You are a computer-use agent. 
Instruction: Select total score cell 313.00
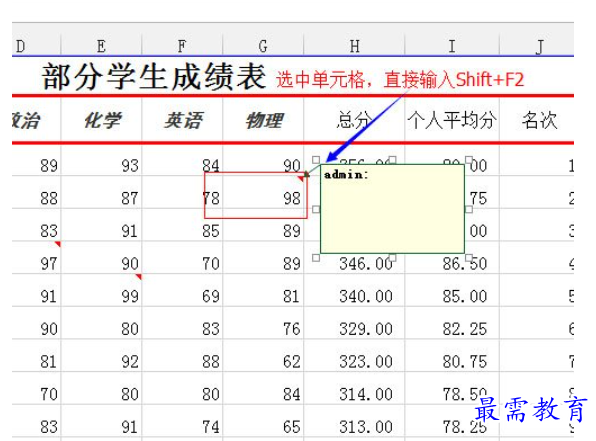pyautogui.click(x=354, y=421)
